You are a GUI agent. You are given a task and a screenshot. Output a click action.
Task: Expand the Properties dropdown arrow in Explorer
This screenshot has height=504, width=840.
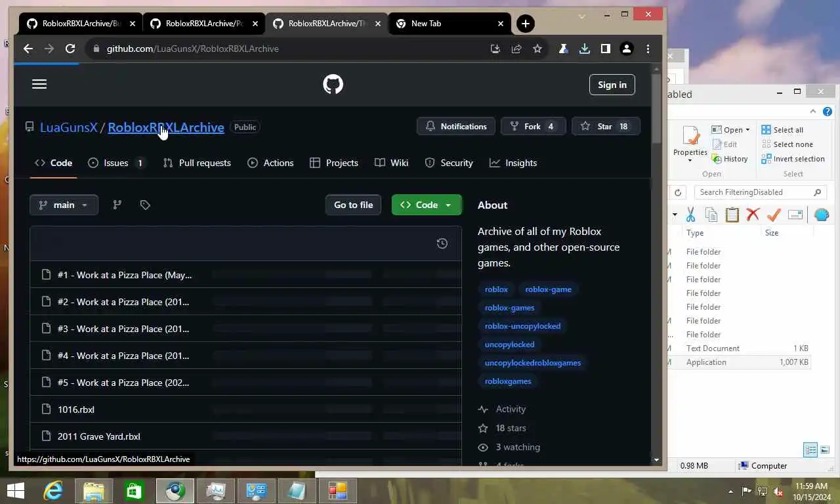690,161
